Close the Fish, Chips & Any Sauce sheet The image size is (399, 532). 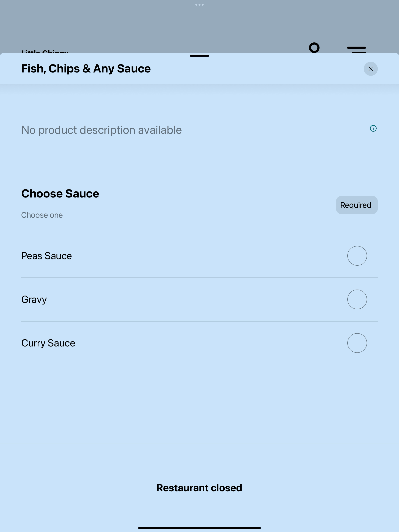click(x=371, y=69)
